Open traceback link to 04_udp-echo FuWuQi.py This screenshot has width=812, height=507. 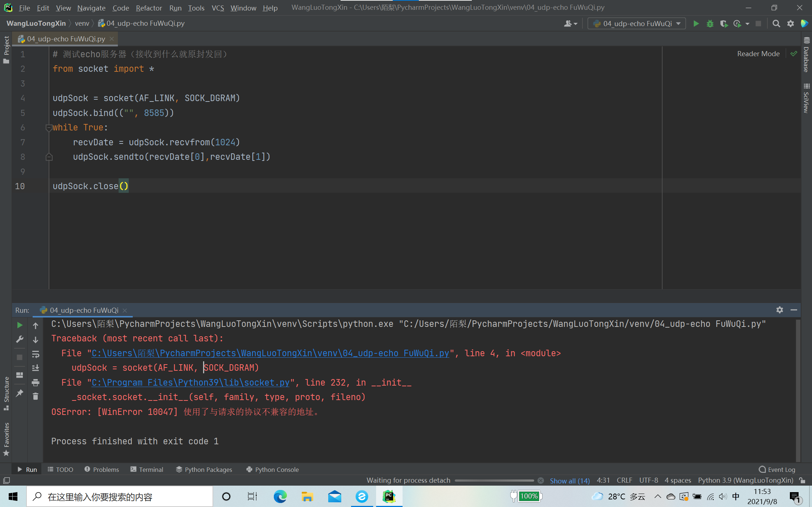click(270, 353)
